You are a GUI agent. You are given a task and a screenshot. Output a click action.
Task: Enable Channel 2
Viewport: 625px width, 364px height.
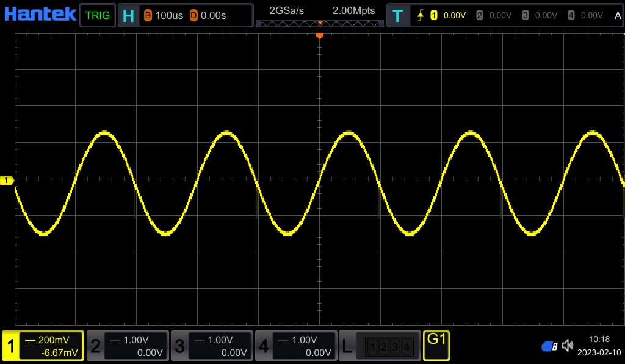pos(95,346)
